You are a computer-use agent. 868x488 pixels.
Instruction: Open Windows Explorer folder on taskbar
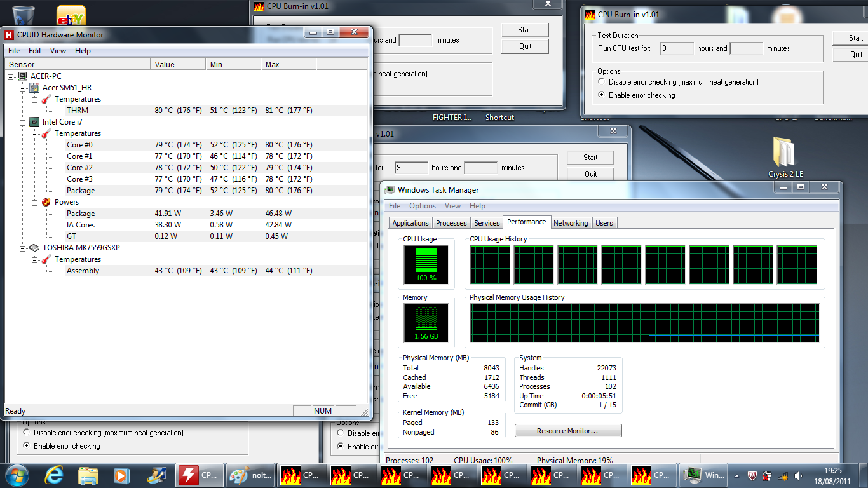point(88,475)
